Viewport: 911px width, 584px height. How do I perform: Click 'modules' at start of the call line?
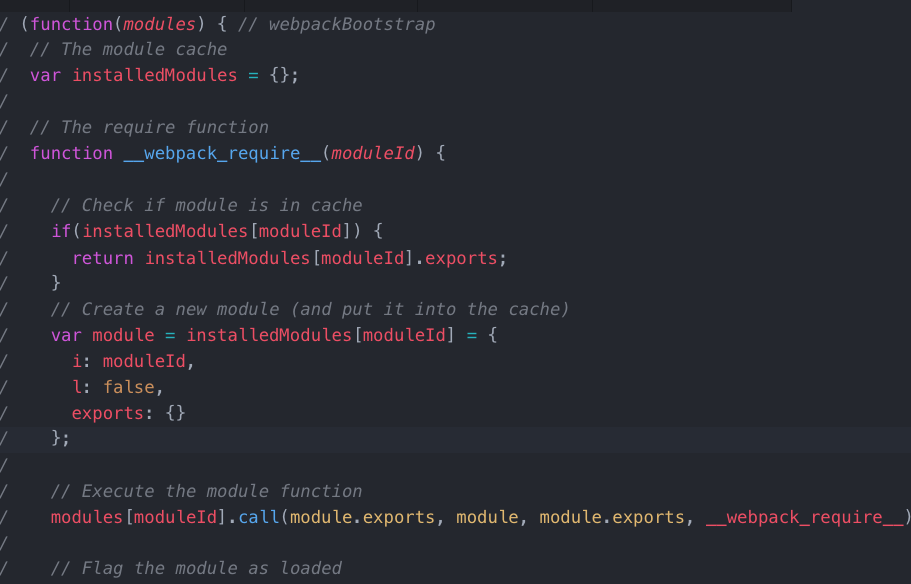pos(87,517)
